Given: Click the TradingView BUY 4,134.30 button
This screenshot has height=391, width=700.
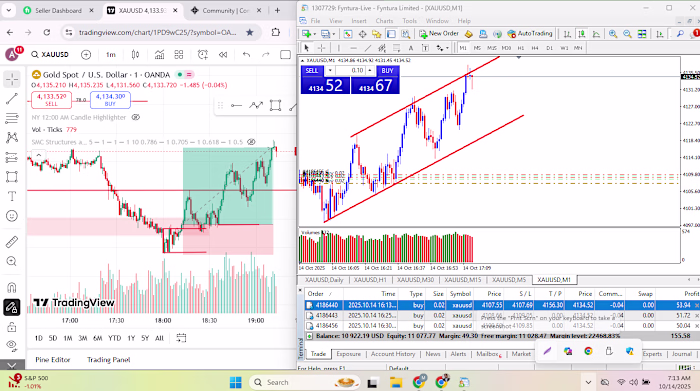Looking at the screenshot, I should 110,100.
